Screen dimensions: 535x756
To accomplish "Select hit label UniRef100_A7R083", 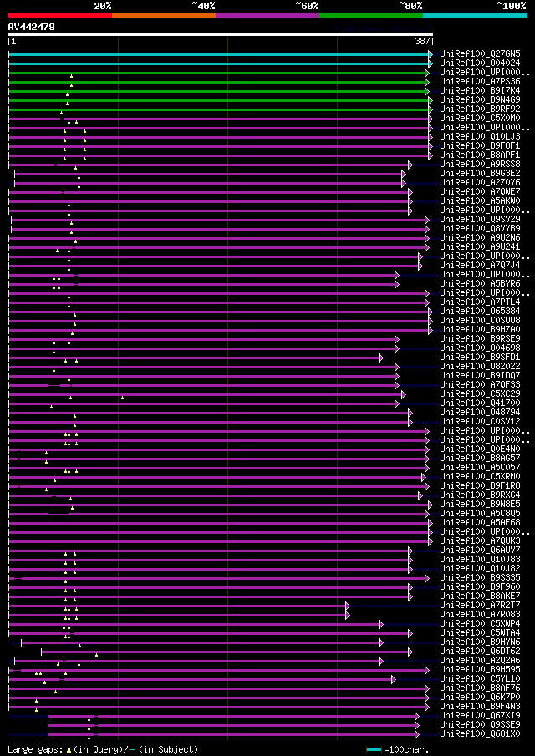I will click(480, 615).
